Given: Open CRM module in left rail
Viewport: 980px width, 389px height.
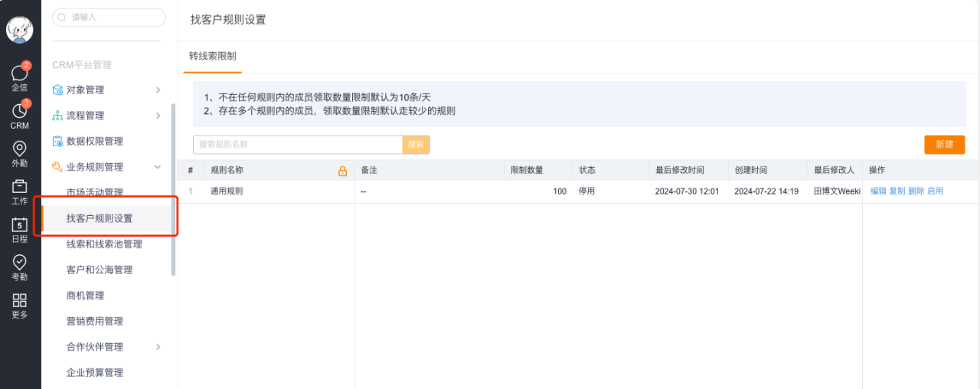Looking at the screenshot, I should 20,116.
